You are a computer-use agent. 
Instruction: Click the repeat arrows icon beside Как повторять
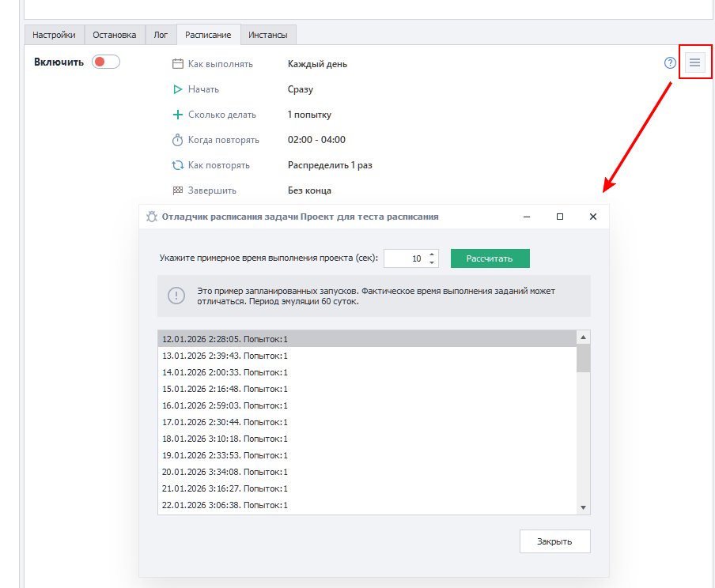coord(178,165)
